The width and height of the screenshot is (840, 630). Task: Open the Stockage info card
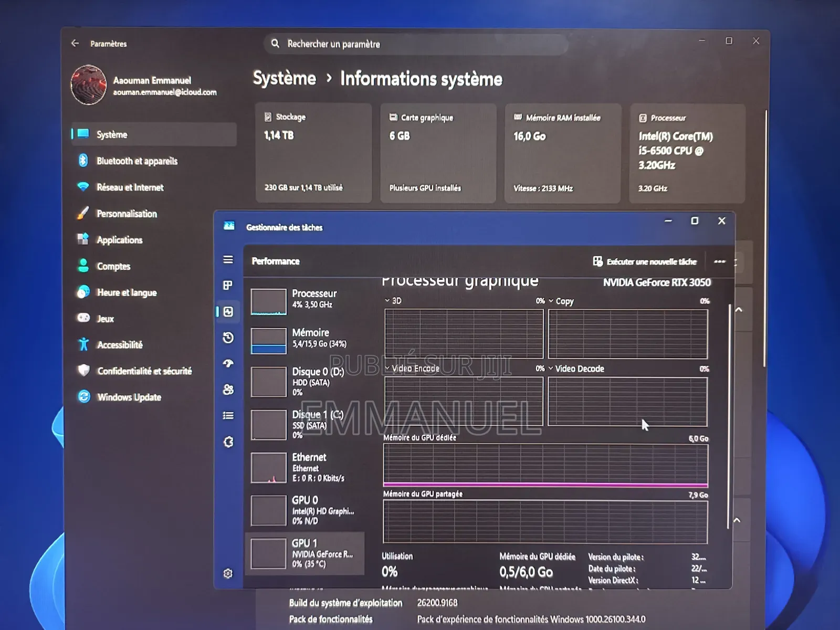(313, 153)
